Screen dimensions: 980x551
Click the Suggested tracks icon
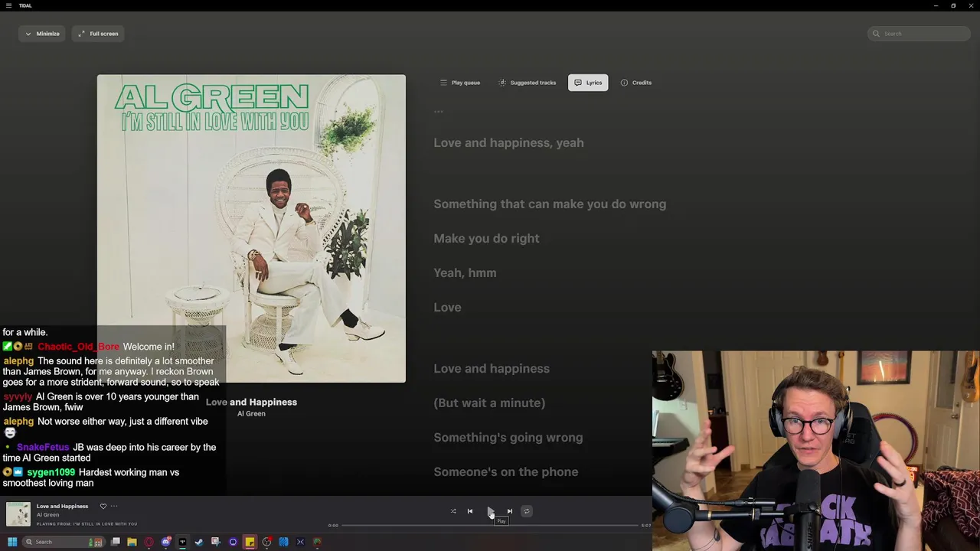point(502,83)
